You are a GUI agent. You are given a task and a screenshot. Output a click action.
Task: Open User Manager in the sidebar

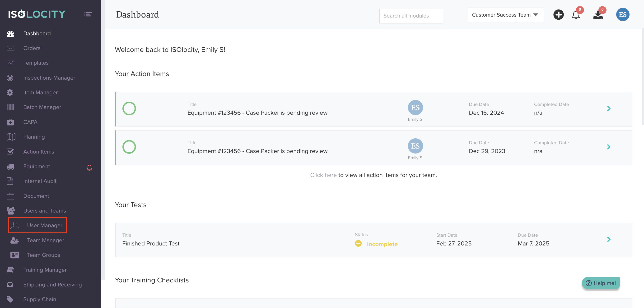(44, 225)
